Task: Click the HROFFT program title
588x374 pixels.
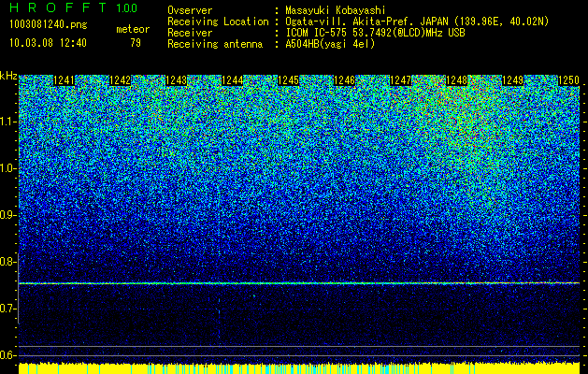Action: (58, 7)
